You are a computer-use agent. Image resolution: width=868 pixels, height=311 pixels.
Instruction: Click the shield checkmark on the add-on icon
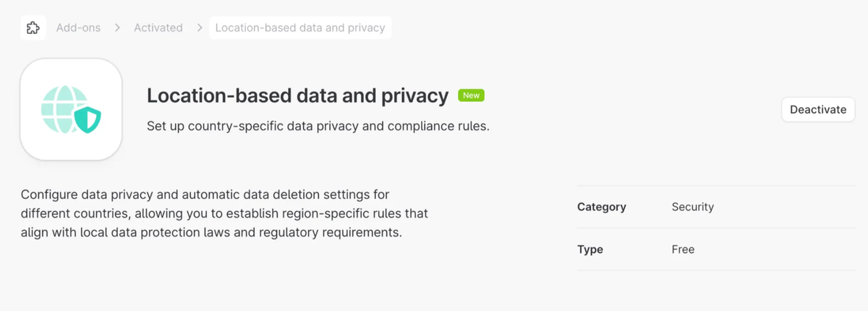88,120
